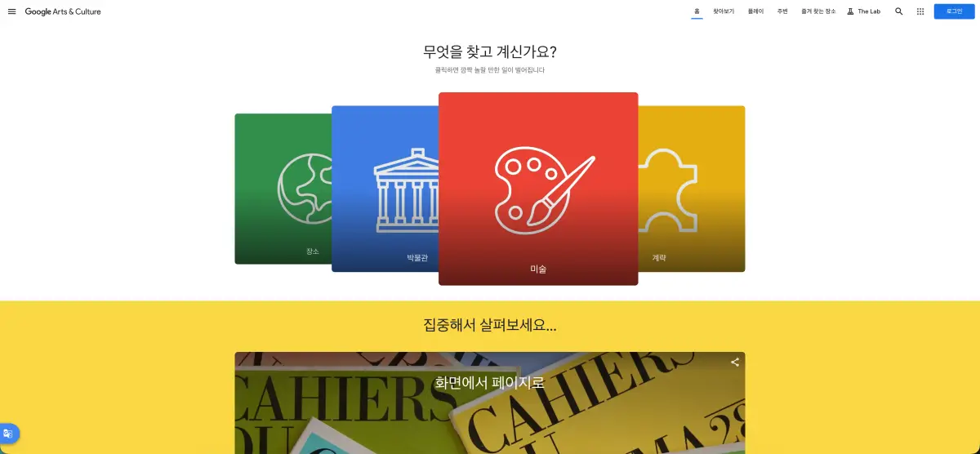
Task: Select the red 미술 palette card
Action: point(538,189)
